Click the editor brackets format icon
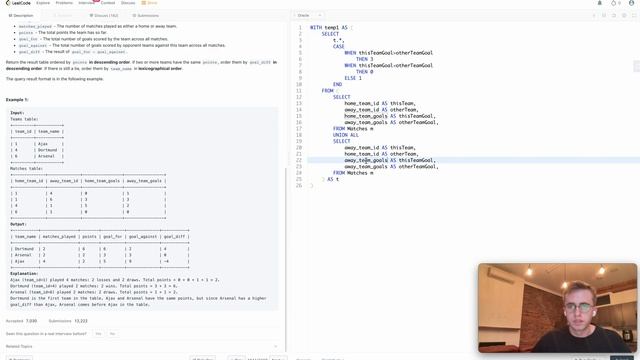This screenshot has width=640, height=360. coord(604,16)
